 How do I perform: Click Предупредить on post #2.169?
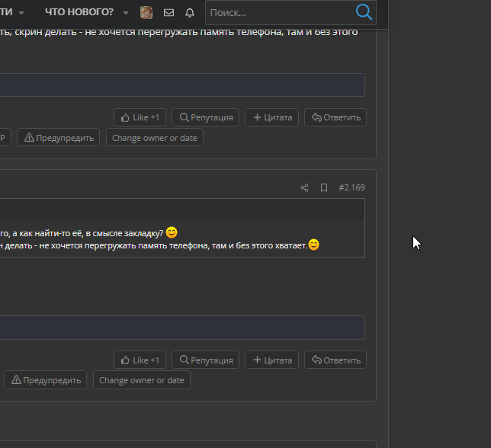pyautogui.click(x=46, y=379)
